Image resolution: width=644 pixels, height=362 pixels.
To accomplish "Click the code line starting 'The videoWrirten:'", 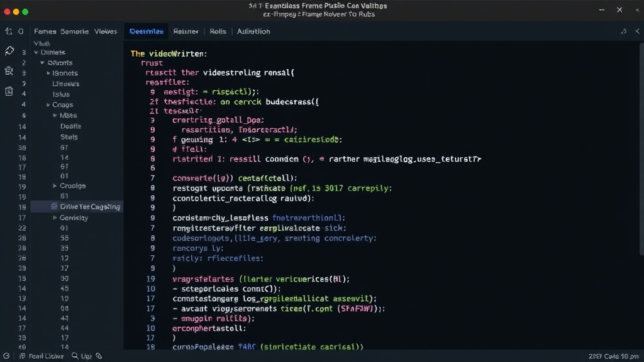I will pyautogui.click(x=169, y=54).
